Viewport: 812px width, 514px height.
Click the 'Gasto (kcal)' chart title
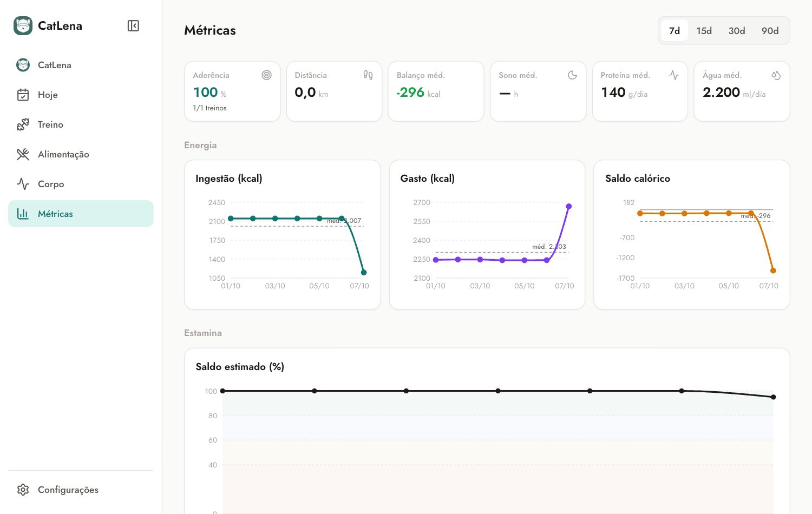pos(428,179)
